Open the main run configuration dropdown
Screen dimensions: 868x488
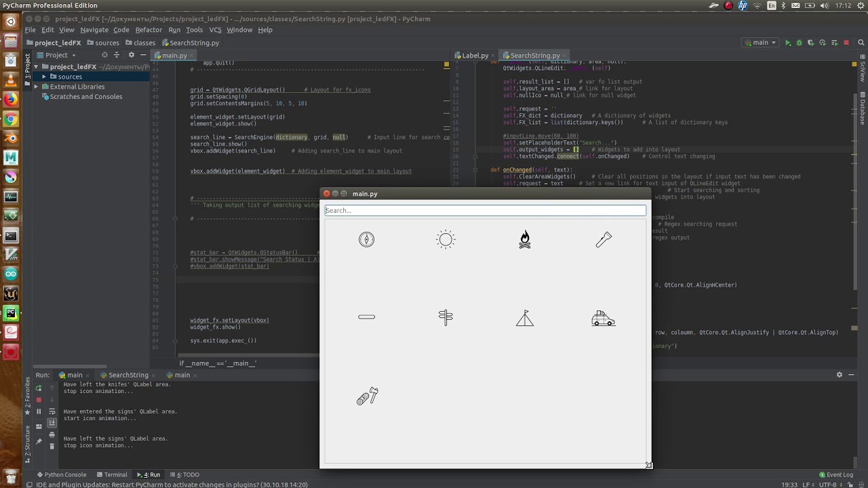[x=761, y=43]
